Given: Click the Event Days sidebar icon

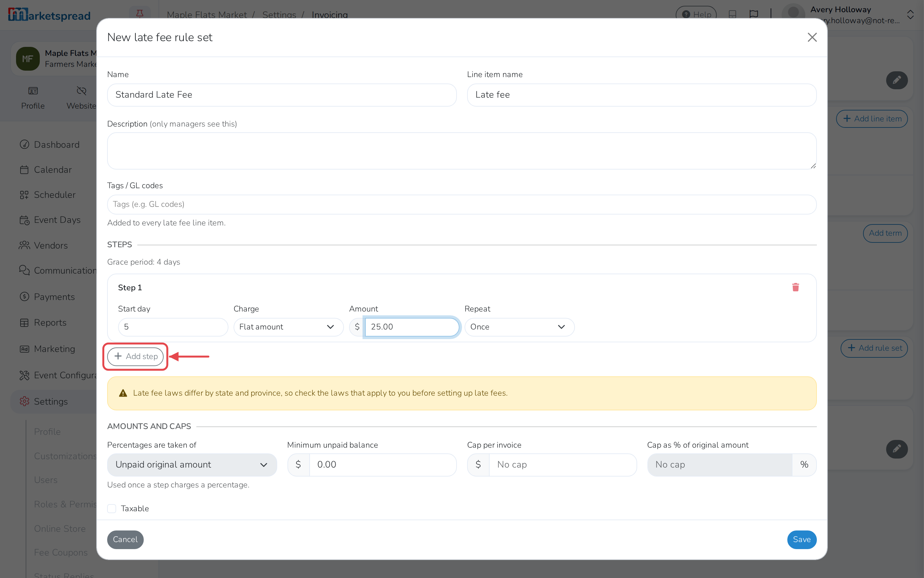Looking at the screenshot, I should [x=24, y=220].
